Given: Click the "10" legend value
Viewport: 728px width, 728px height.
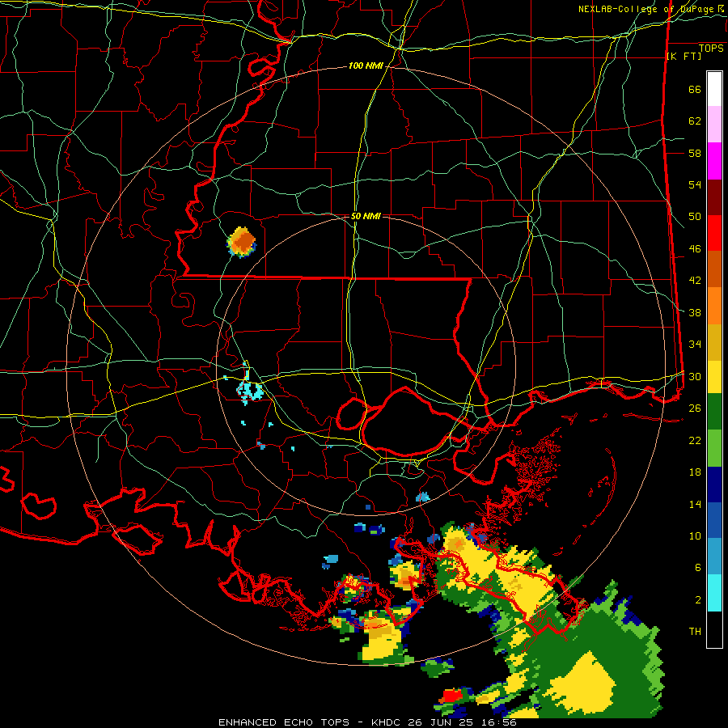Looking at the screenshot, I should (x=695, y=535).
